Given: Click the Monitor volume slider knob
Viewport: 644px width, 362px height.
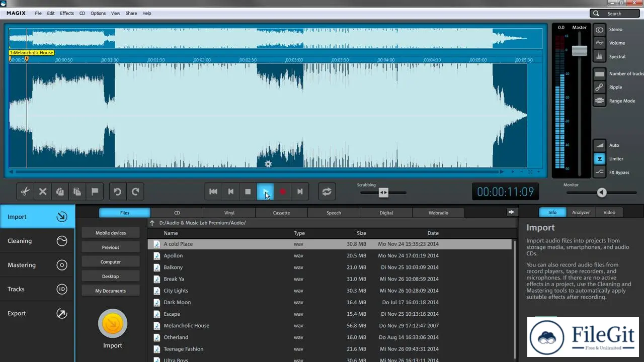Looking at the screenshot, I should point(602,193).
